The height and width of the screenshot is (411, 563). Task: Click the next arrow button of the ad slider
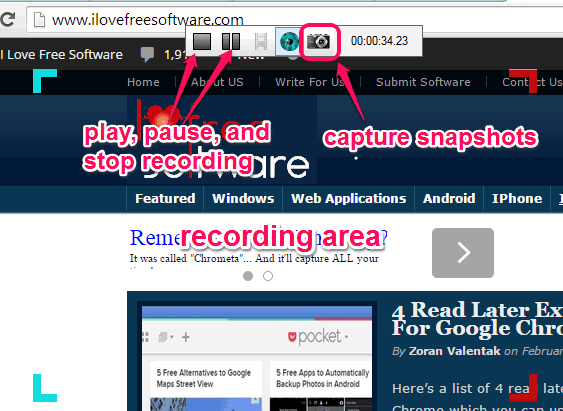[x=463, y=253]
